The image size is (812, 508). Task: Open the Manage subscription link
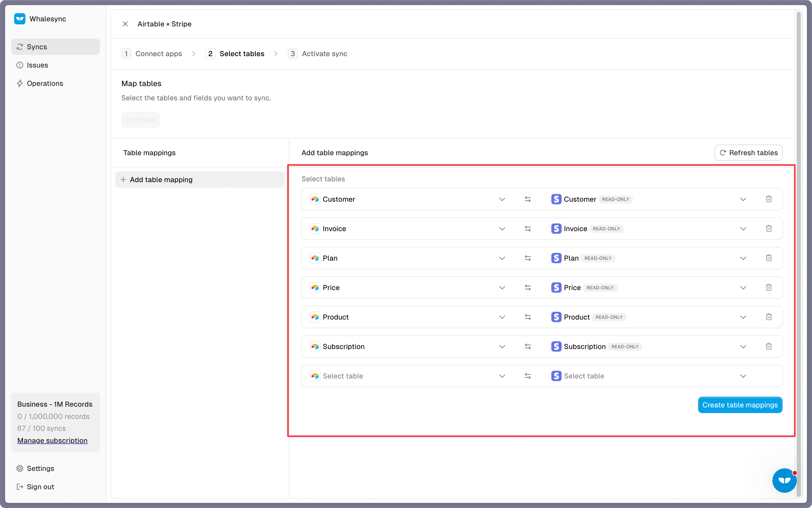click(x=52, y=440)
